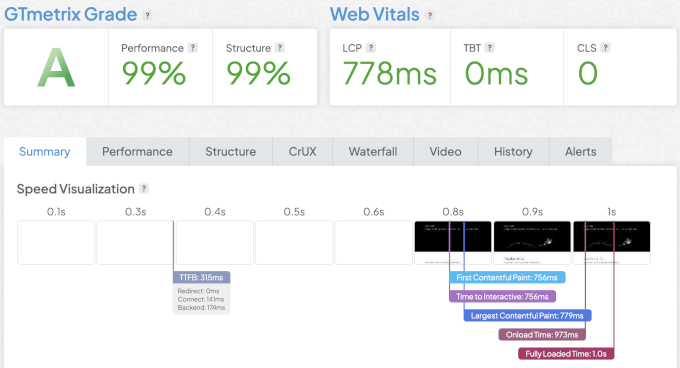Click the CLS value 0
This screenshot has height=368, width=680.
[588, 73]
